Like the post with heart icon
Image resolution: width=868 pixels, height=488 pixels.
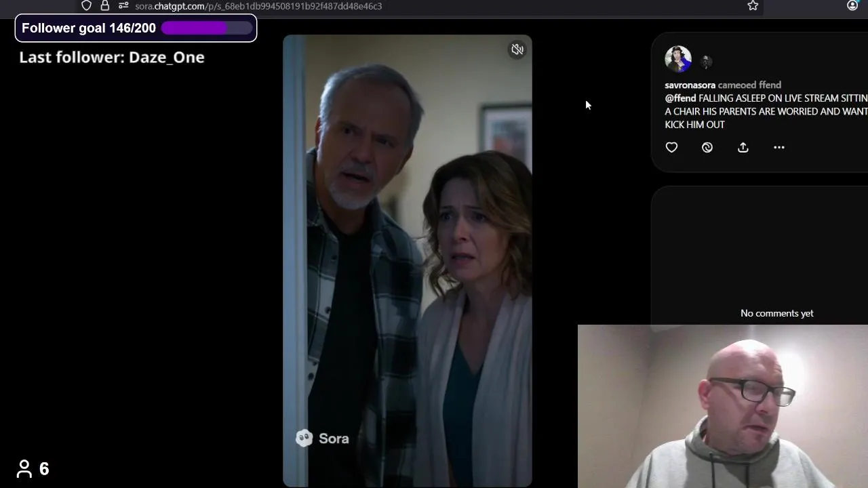point(671,147)
